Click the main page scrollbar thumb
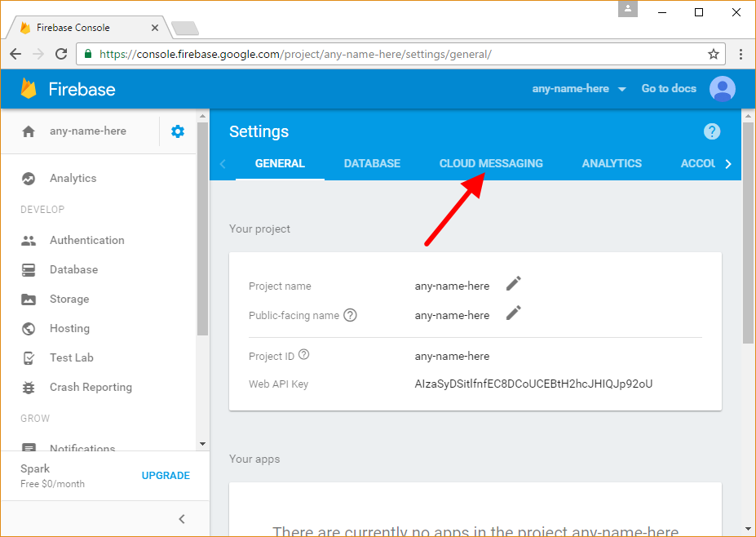 pyautogui.click(x=749, y=233)
